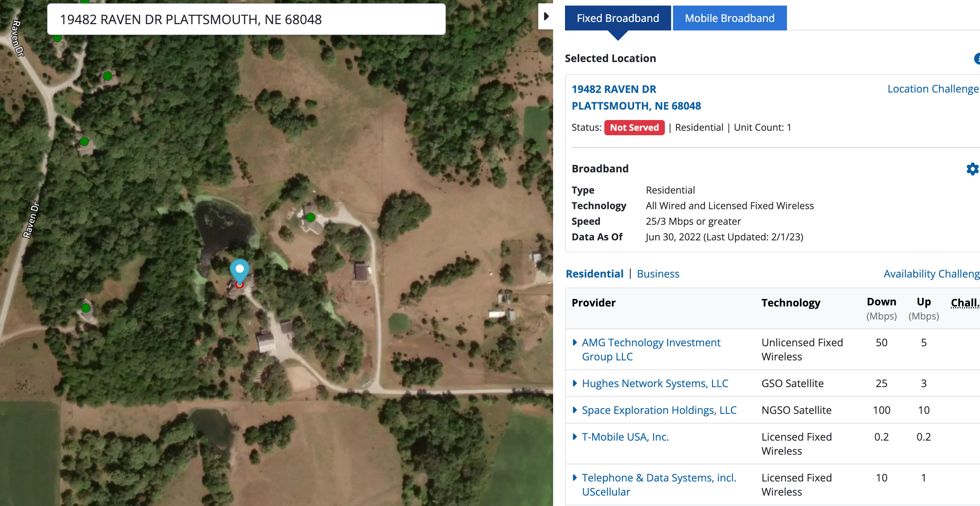Open the broadband settings gear icon
The height and width of the screenshot is (506, 980).
[973, 169]
